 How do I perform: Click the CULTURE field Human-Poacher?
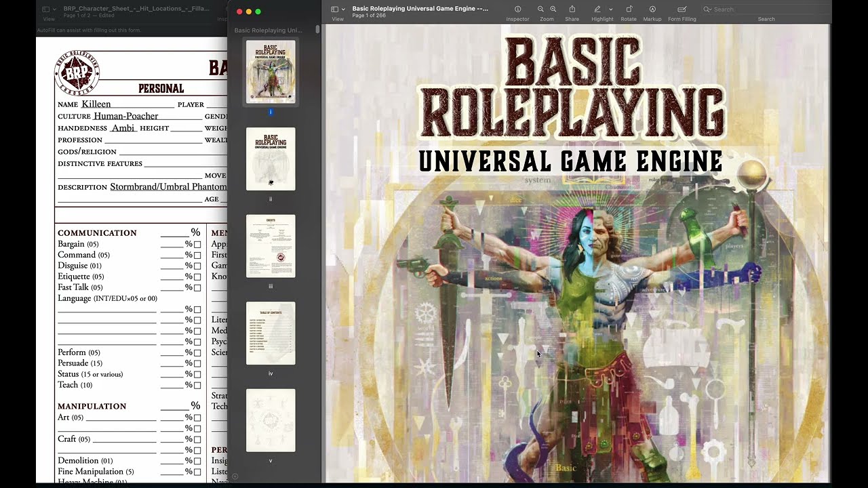pos(147,116)
